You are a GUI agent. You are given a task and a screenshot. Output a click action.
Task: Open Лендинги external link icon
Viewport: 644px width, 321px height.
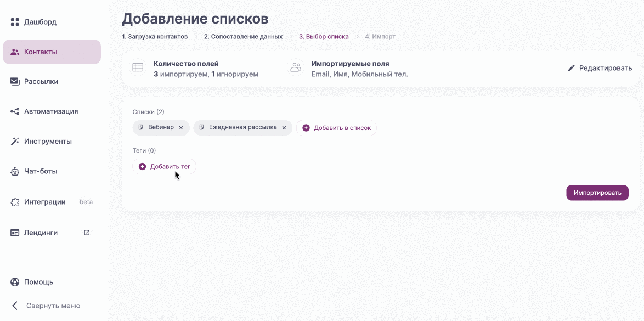pos(86,232)
